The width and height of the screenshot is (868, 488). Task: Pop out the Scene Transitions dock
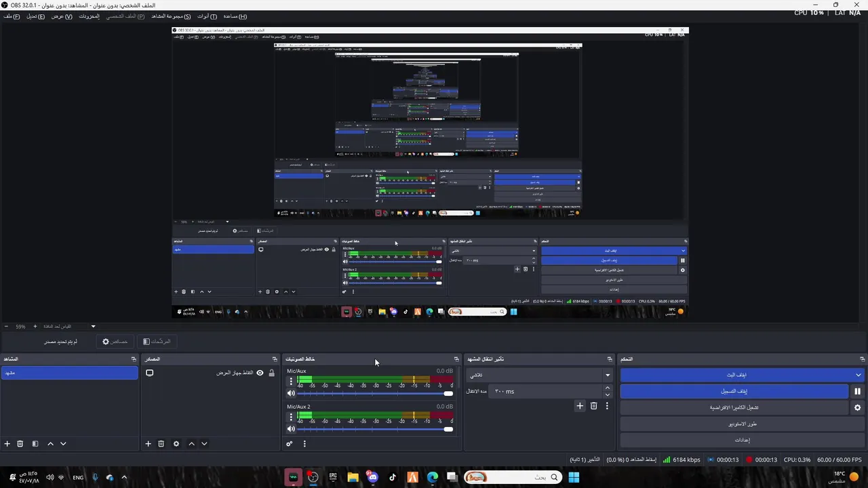[x=610, y=359]
